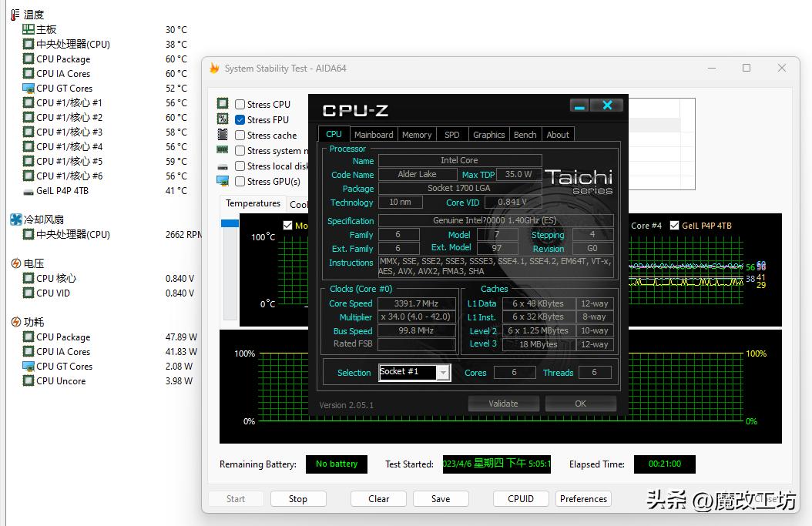Click the CPU VID voltage sensor icon
The height and width of the screenshot is (526, 812).
[x=28, y=293]
